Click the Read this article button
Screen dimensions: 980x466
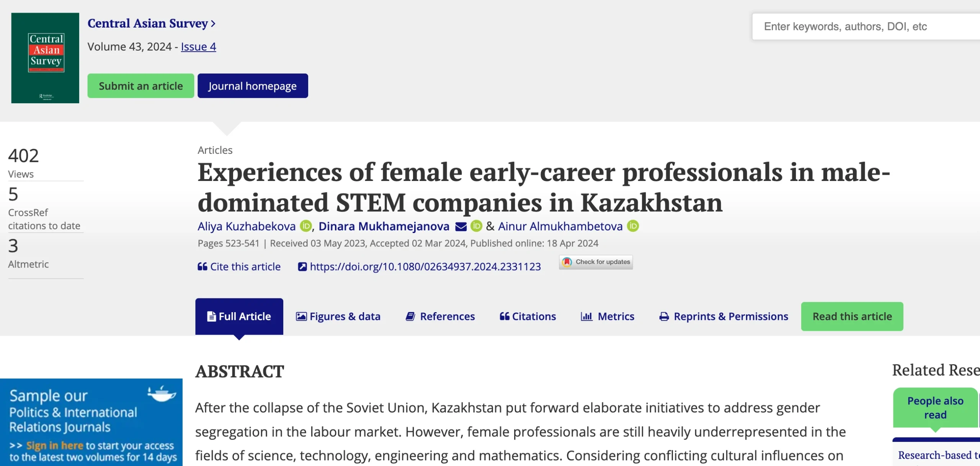point(852,316)
